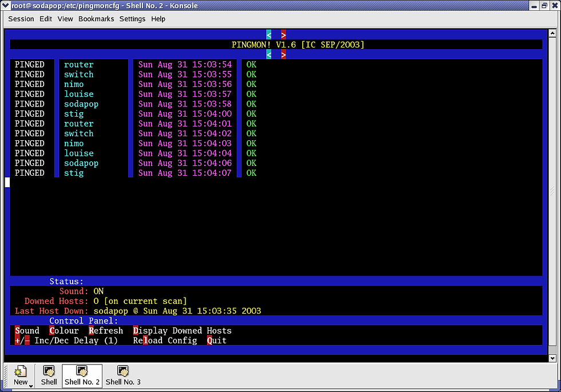This screenshot has height=392, width=561.
Task: Click the Quit option
Action: click(217, 340)
